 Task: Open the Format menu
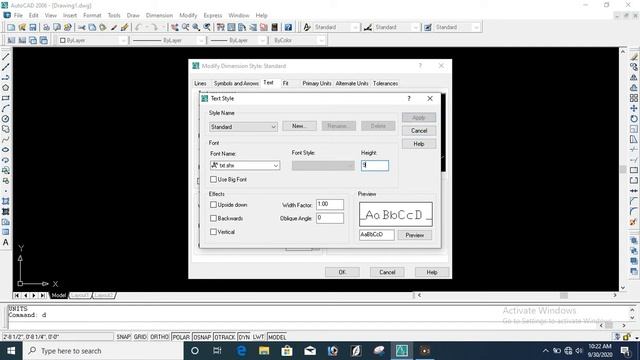(x=92, y=15)
